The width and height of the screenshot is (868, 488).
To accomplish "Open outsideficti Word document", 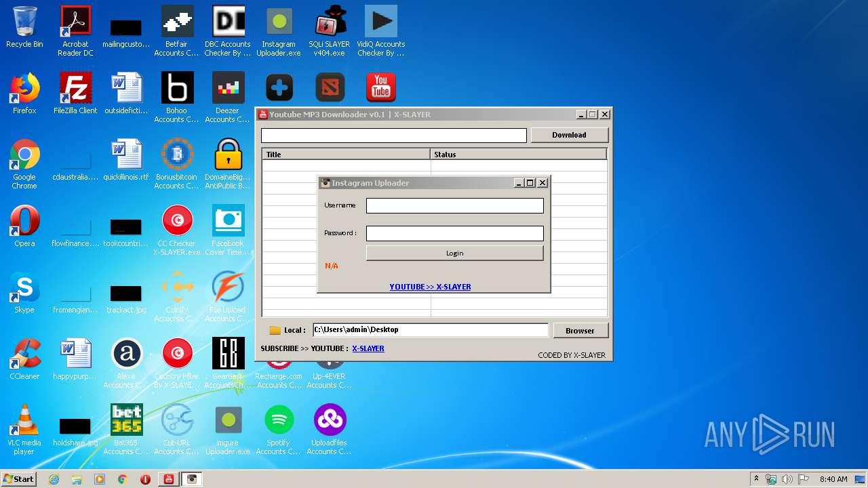I will [x=126, y=94].
